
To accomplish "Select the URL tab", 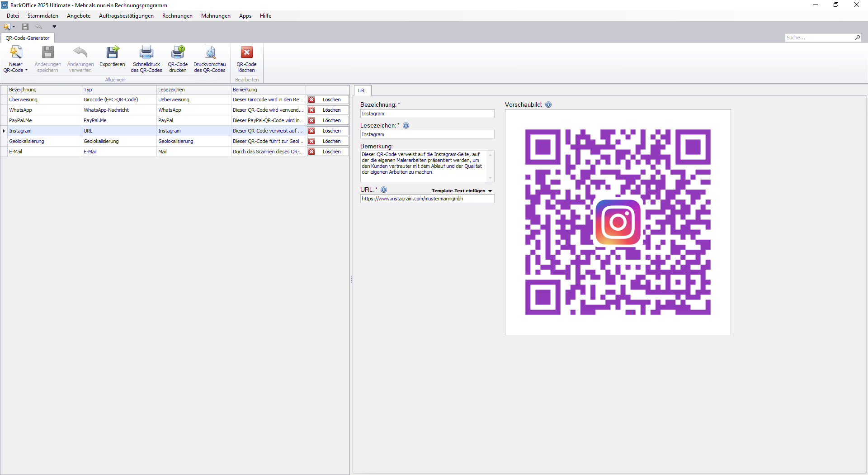I will (363, 90).
